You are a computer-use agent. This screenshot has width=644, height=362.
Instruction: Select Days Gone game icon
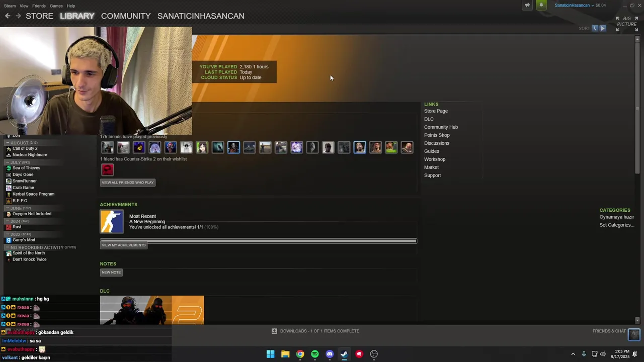point(9,174)
